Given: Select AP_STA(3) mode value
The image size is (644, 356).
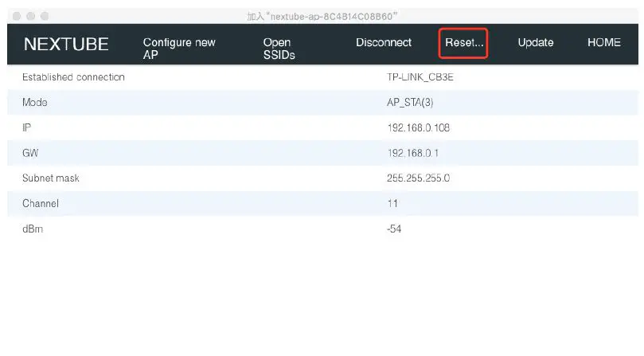Looking at the screenshot, I should click(410, 103).
